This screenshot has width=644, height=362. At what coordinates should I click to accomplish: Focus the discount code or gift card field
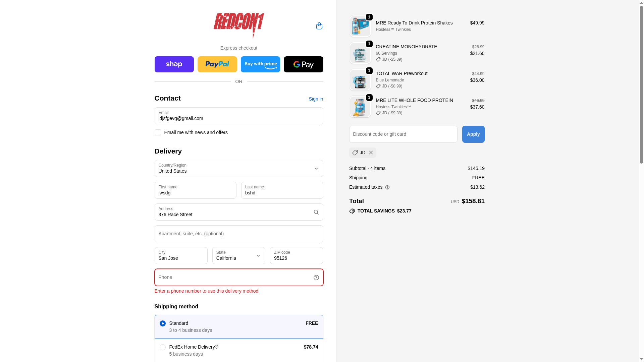click(x=403, y=134)
